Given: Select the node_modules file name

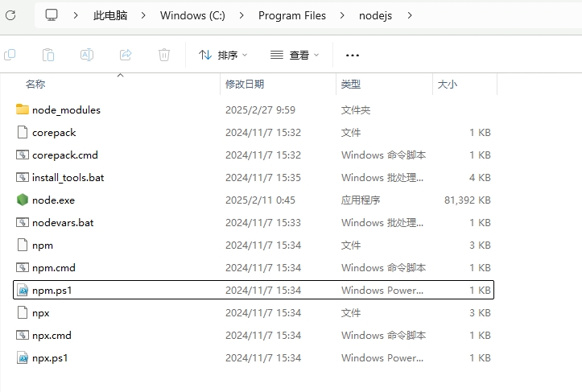Looking at the screenshot, I should (66, 110).
